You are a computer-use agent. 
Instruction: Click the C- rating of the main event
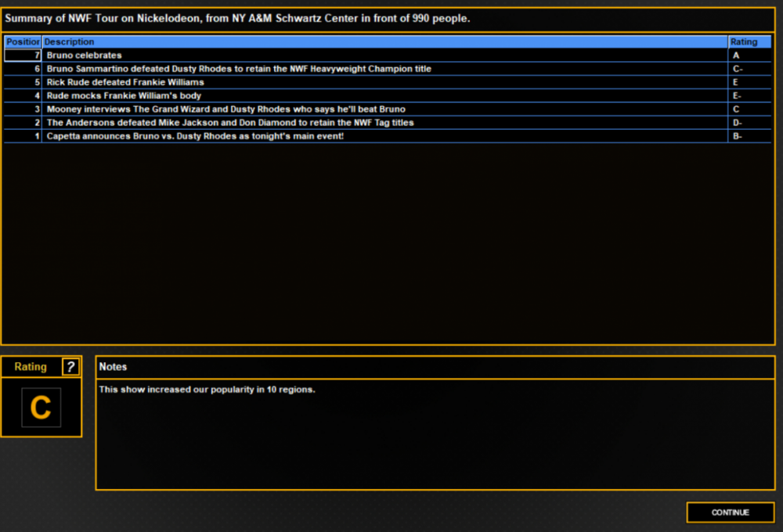click(738, 69)
